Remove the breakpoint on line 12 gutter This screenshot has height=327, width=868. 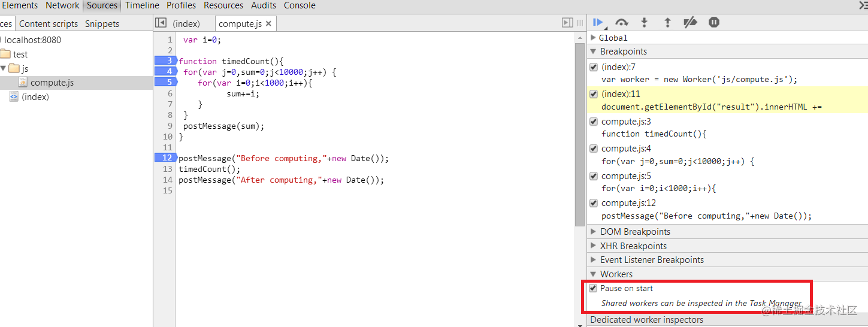[x=164, y=158]
